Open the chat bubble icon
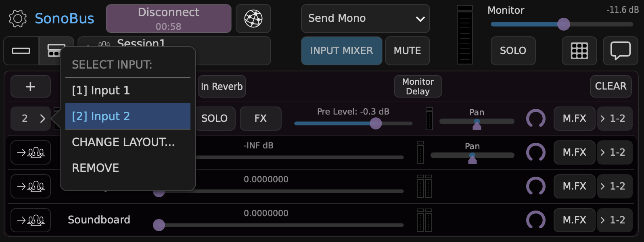This screenshot has width=644, height=242. pos(620,51)
